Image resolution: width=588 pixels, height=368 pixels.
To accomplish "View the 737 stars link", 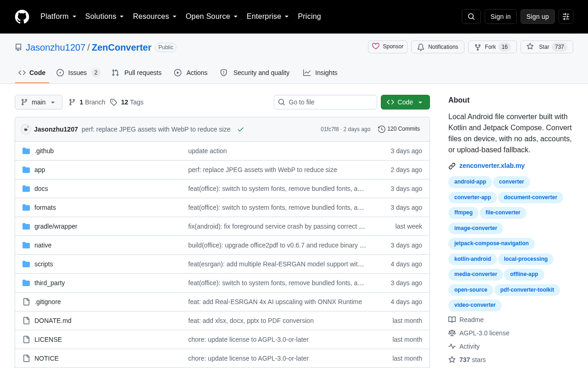I will click(x=467, y=360).
